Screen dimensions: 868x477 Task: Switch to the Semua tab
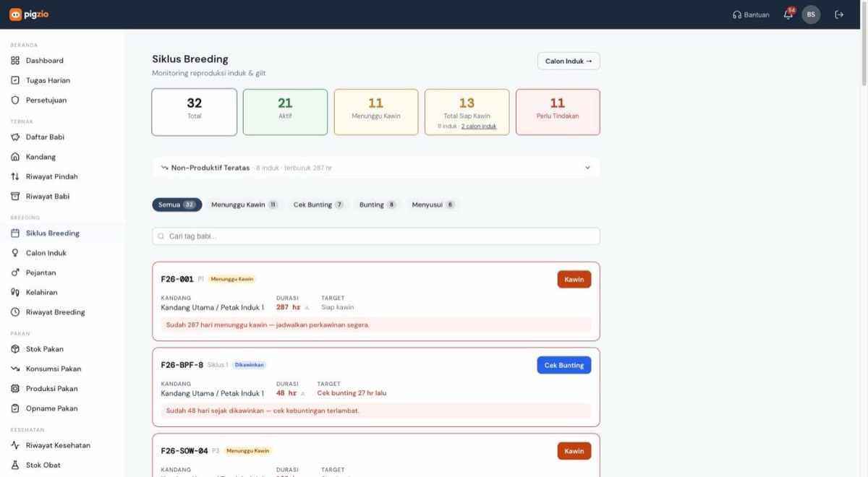pyautogui.click(x=177, y=205)
